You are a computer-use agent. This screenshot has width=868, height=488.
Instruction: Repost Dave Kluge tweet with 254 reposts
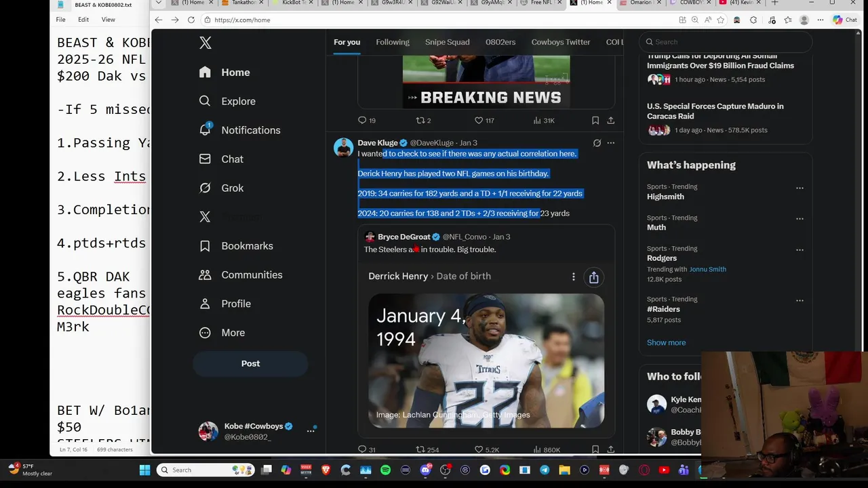(x=427, y=449)
